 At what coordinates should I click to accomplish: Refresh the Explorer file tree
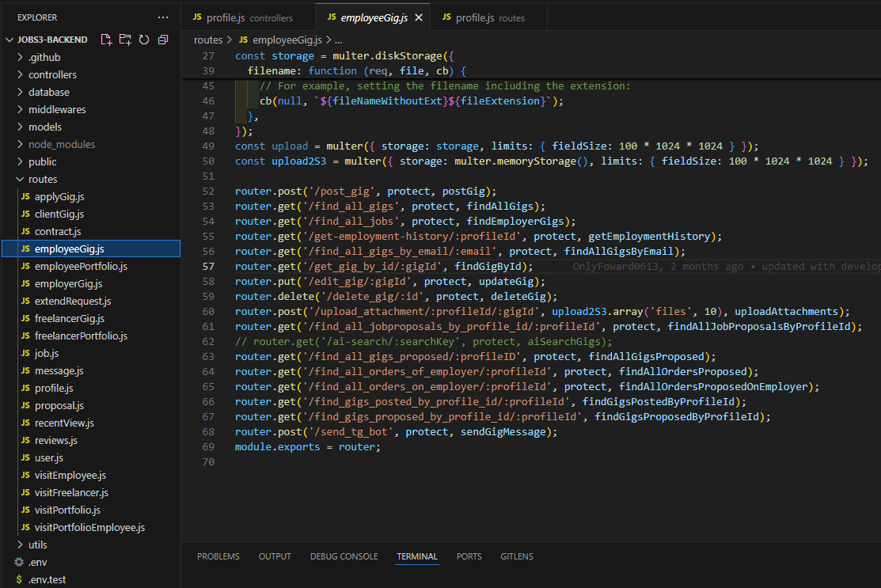point(144,40)
